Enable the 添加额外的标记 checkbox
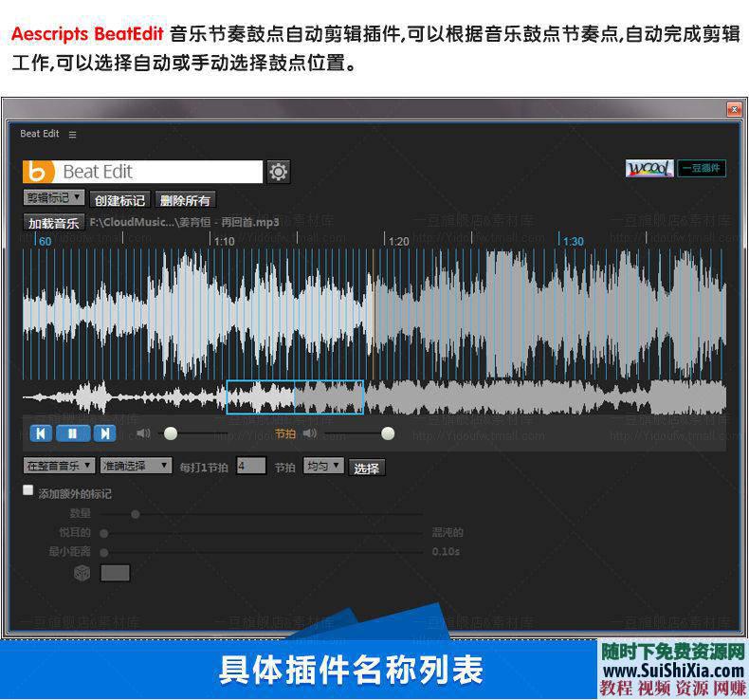The image size is (749, 700). (28, 490)
